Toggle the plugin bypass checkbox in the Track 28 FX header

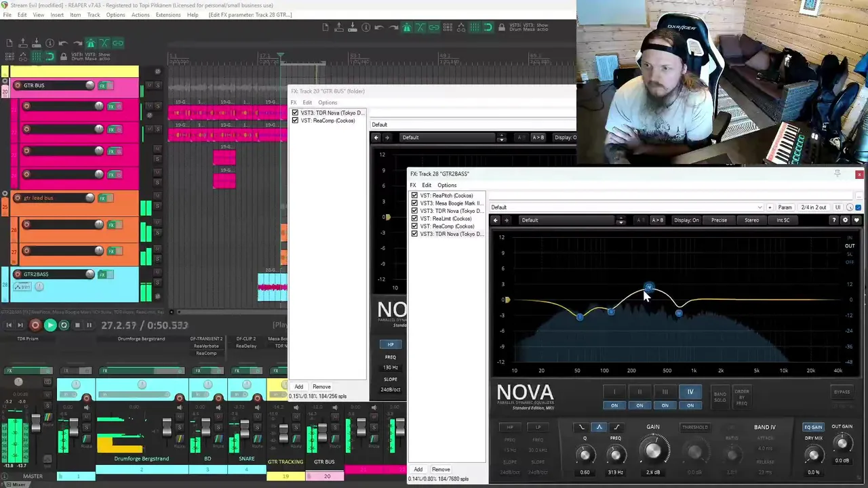(x=858, y=207)
